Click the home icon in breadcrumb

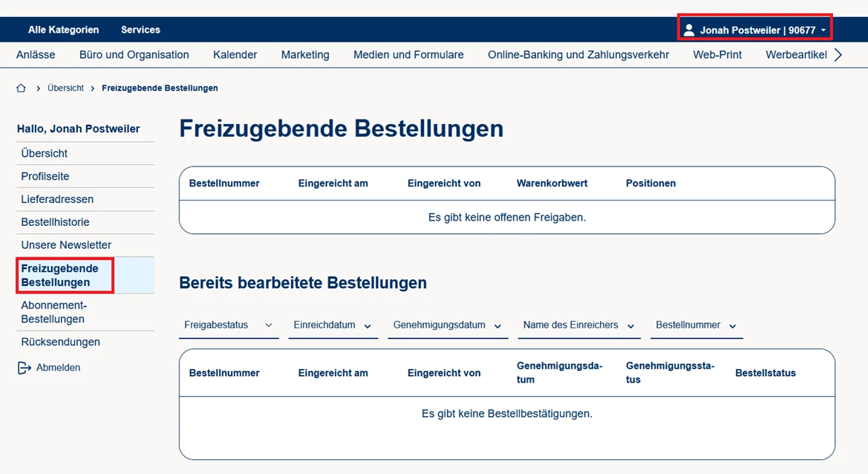pyautogui.click(x=21, y=88)
